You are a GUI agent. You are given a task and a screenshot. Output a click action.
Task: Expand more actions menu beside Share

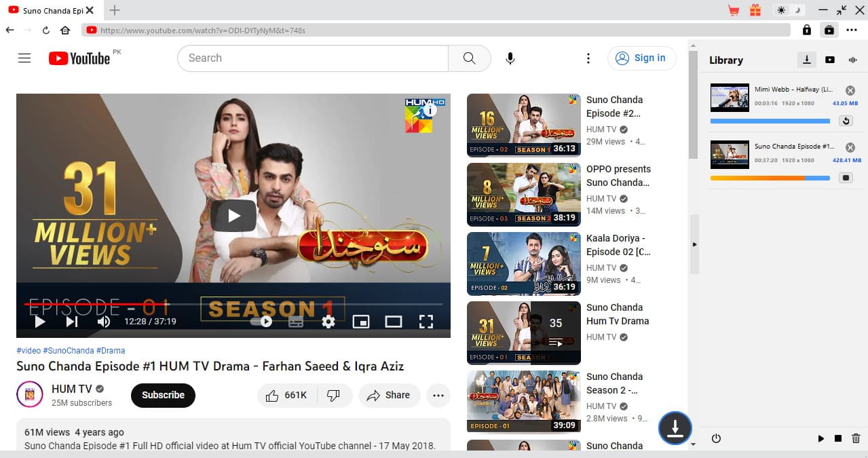(x=438, y=396)
